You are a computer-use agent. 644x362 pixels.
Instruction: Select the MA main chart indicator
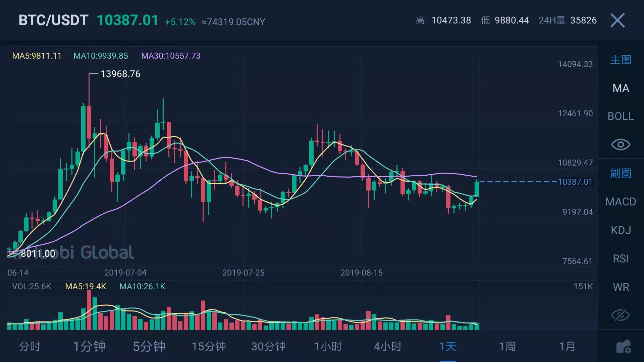click(x=621, y=88)
